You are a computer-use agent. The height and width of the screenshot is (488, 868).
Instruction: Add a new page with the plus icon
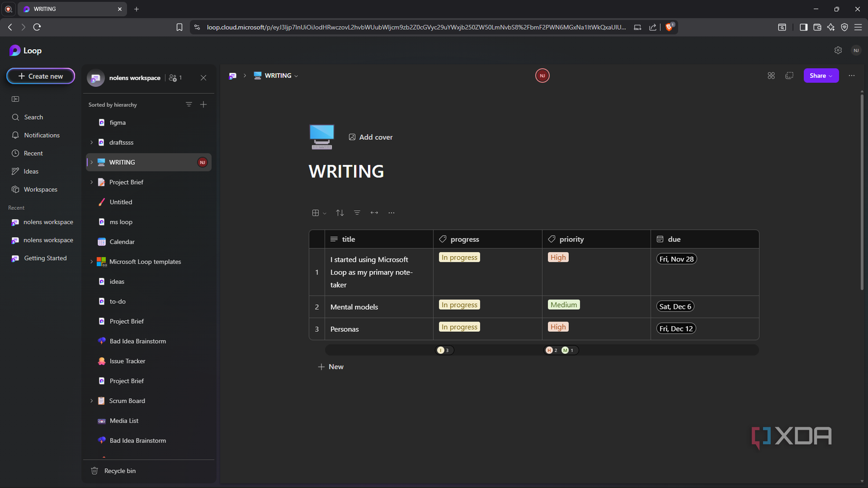pos(203,104)
